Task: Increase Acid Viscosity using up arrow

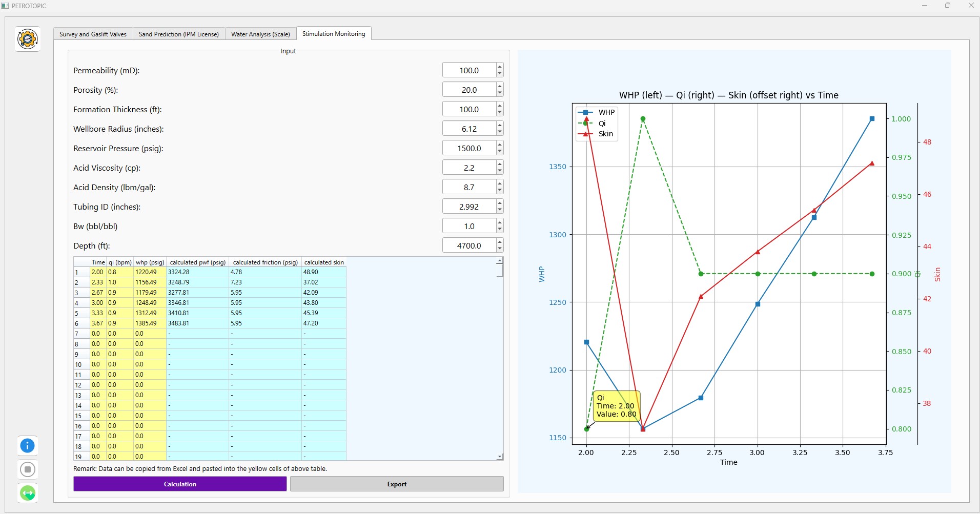Action: point(500,164)
